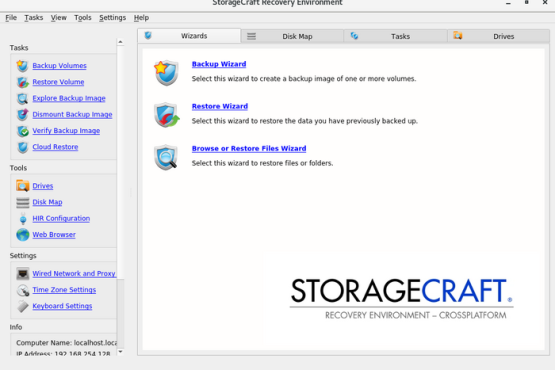The height and width of the screenshot is (370, 555).
Task: Click the Keyboard Settings icon
Action: [22, 306]
